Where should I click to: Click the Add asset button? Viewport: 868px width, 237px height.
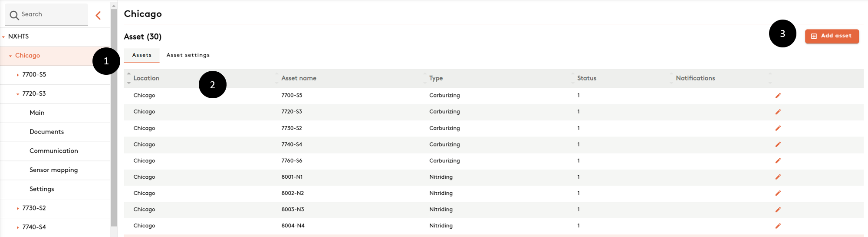click(x=832, y=36)
